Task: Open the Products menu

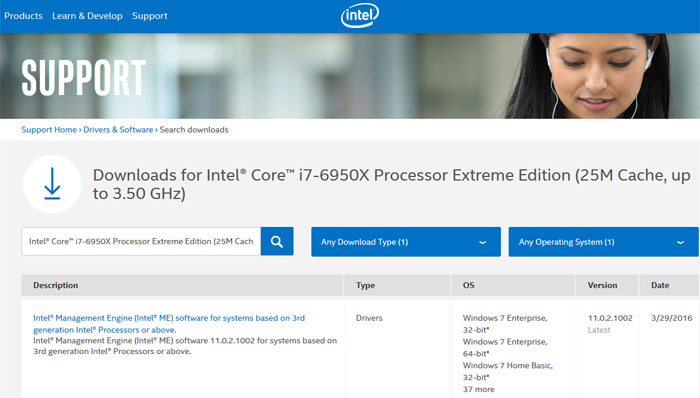Action: 23,16
